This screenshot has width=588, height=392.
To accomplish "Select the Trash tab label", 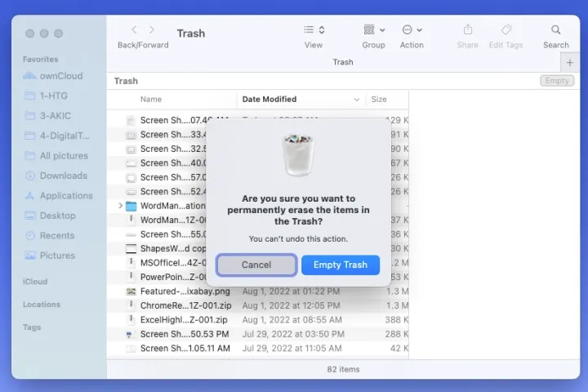I will coord(343,62).
